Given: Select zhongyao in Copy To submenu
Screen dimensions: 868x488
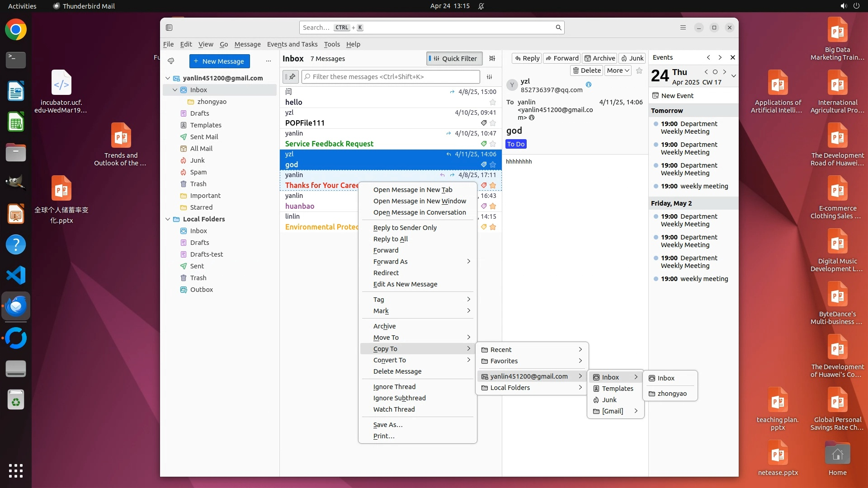Looking at the screenshot, I should pos(672,394).
